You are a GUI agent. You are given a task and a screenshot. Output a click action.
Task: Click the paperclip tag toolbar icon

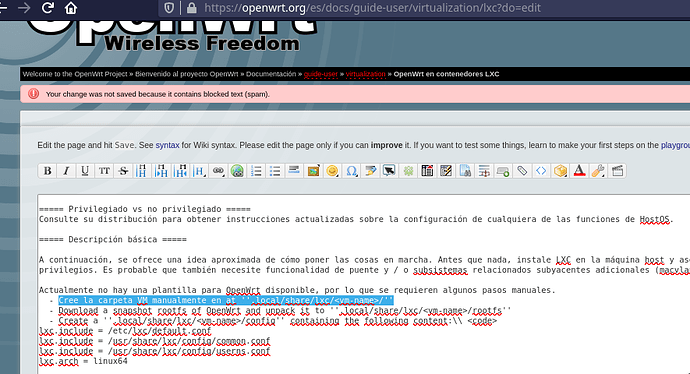(x=522, y=171)
